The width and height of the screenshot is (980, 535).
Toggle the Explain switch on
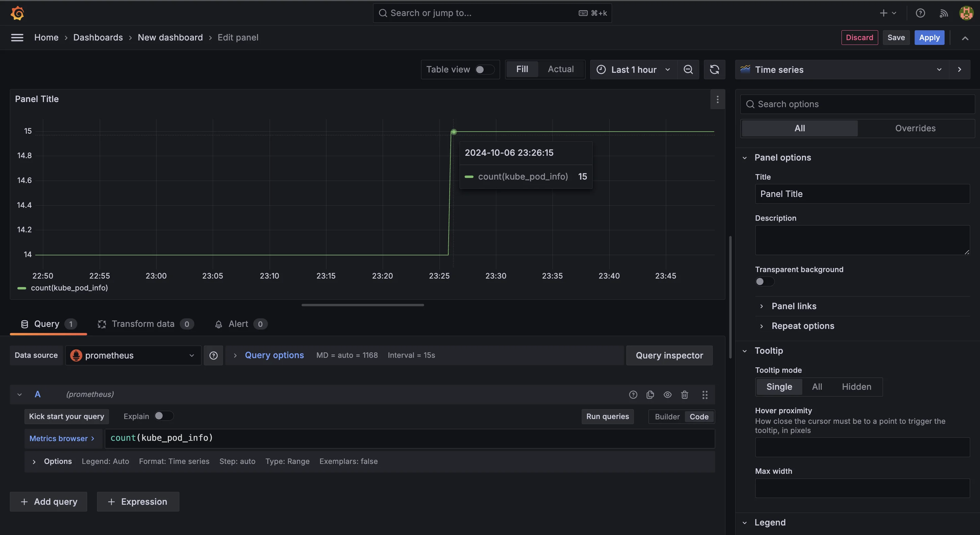pyautogui.click(x=163, y=416)
